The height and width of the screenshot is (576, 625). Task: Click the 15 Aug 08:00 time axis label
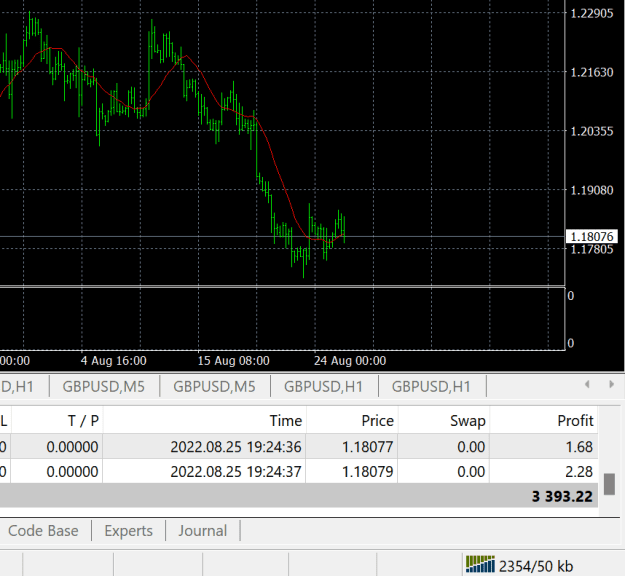pos(234,361)
